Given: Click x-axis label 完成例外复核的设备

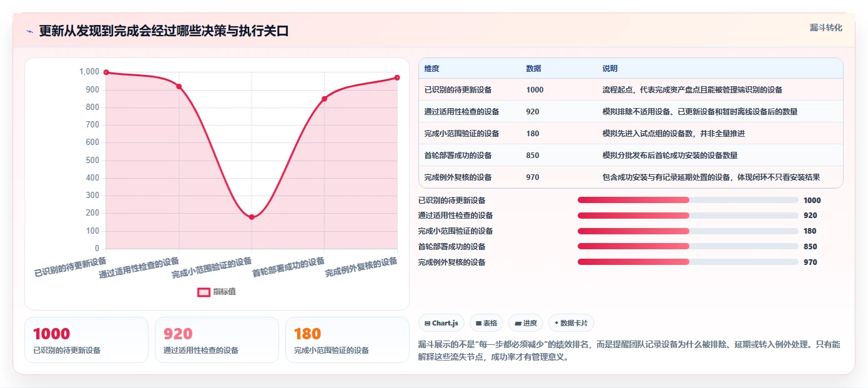Looking at the screenshot, I should tap(362, 268).
